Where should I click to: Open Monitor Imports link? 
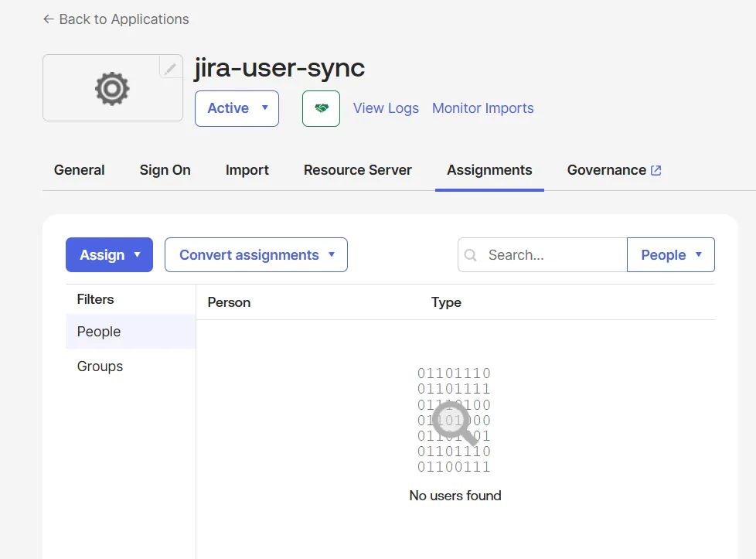click(x=482, y=108)
